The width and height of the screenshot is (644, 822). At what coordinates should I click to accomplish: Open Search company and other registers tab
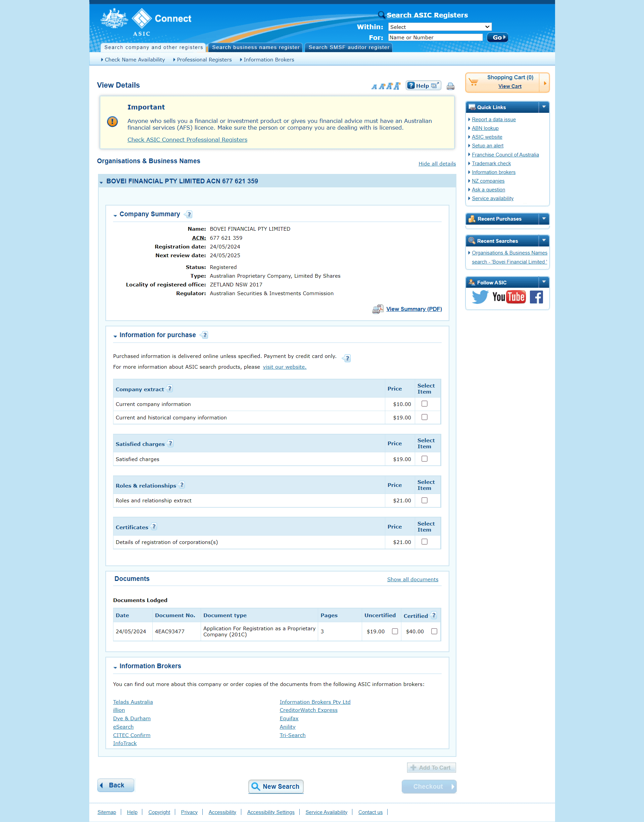[153, 47]
